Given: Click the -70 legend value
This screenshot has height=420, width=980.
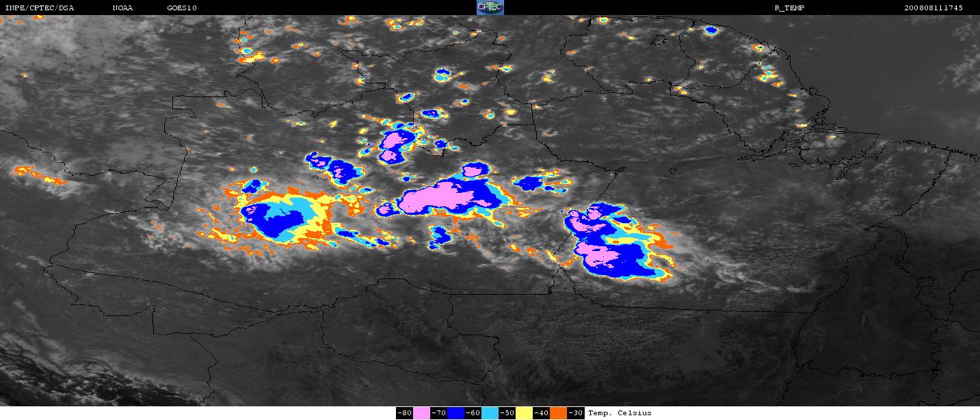Looking at the screenshot, I should (438, 413).
